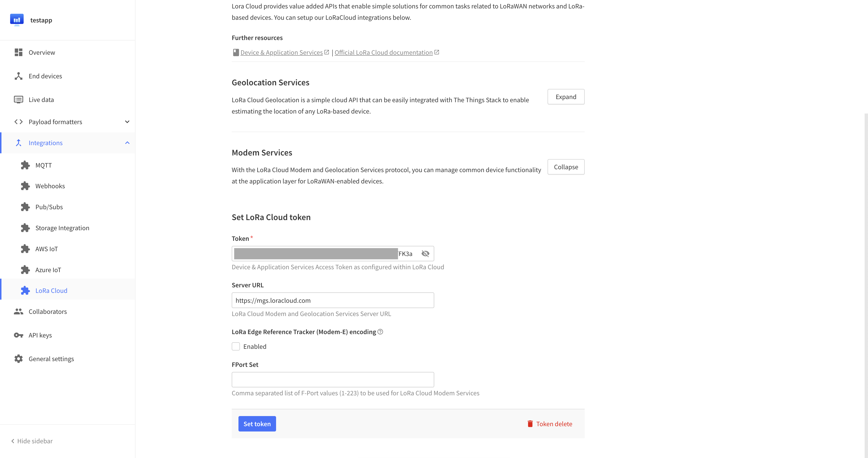Image resolution: width=868 pixels, height=458 pixels.
Task: Collapse the Modem Services section
Action: click(x=566, y=167)
